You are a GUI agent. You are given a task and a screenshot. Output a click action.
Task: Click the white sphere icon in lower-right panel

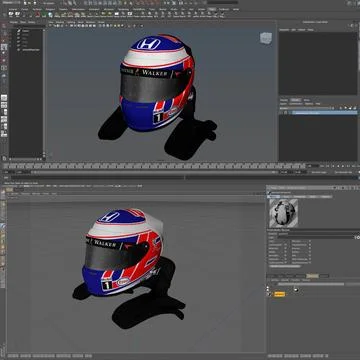click(x=295, y=290)
